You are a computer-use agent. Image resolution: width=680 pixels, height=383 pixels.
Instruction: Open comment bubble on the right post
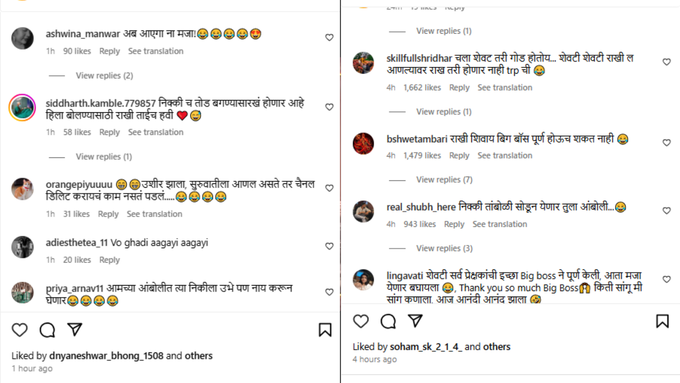click(388, 321)
